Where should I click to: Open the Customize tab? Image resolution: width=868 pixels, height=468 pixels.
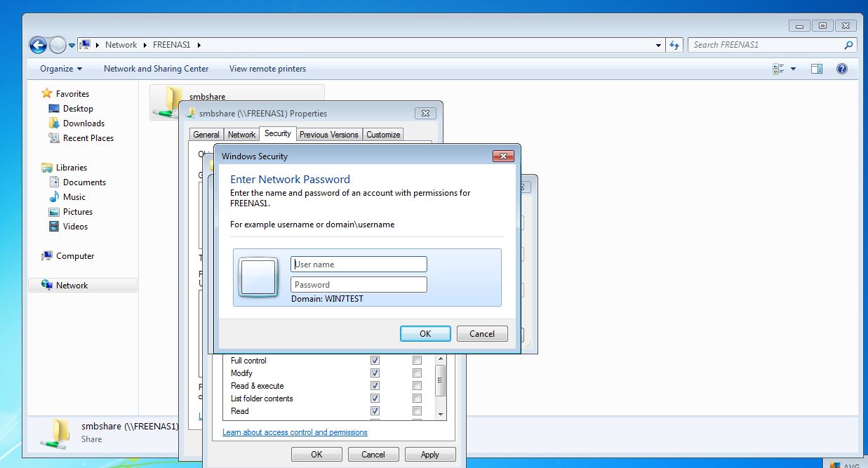(x=383, y=135)
